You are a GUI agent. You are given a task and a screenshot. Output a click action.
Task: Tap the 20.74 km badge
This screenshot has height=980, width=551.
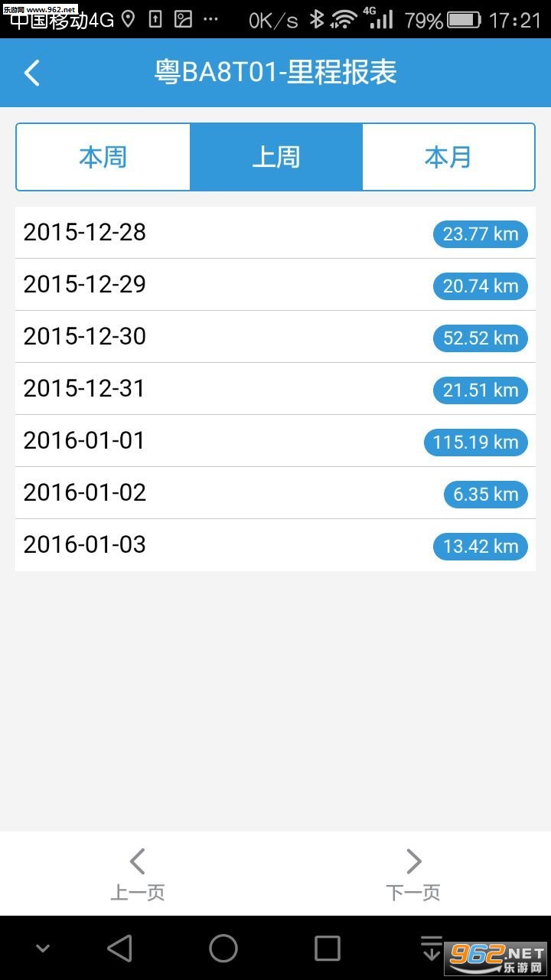pyautogui.click(x=481, y=286)
